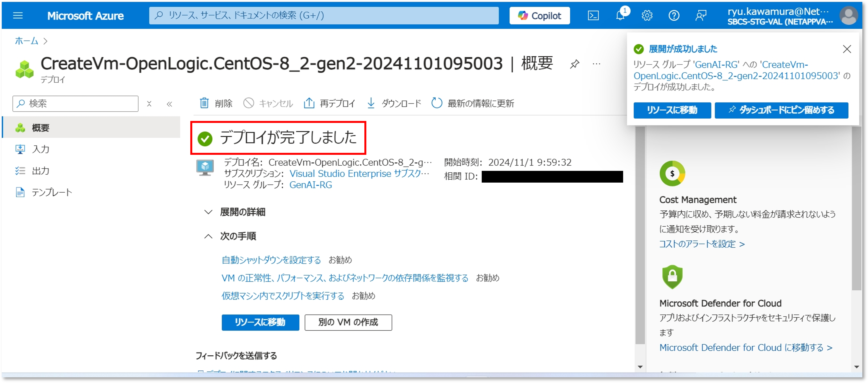
Task: Click main scrollbar down arrow
Action: click(640, 367)
